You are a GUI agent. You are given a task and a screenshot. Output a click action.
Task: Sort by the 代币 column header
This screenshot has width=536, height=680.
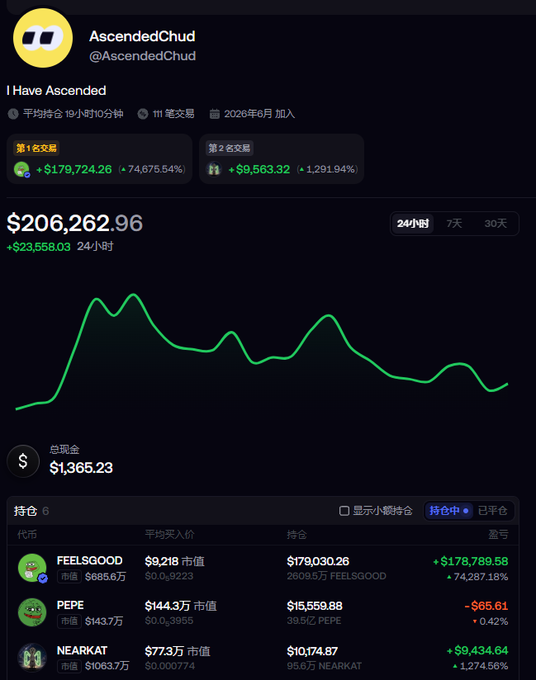coord(27,535)
